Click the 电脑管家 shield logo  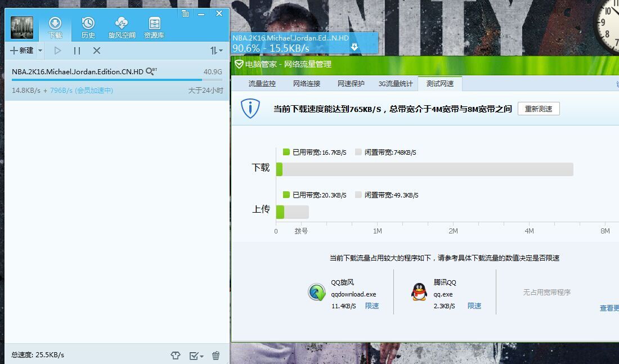239,64
